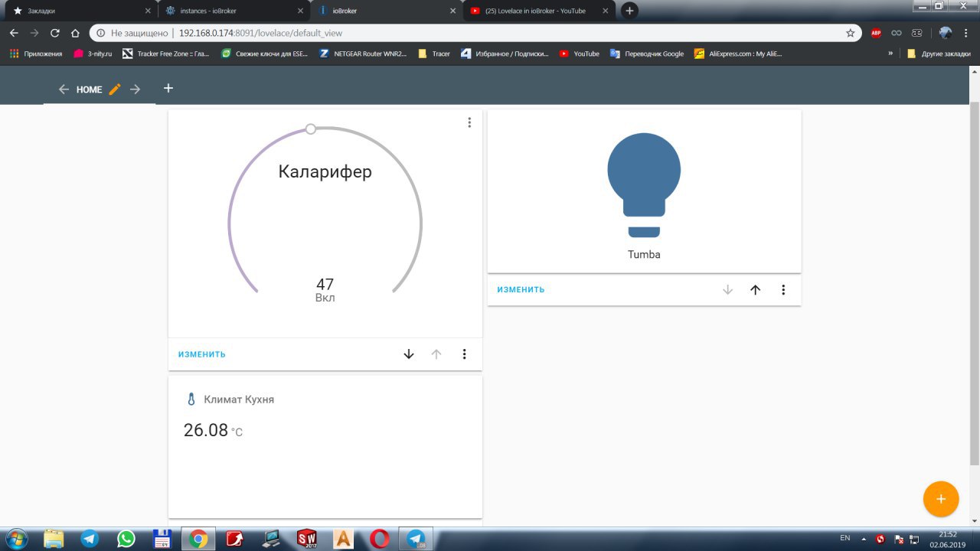Open the 3-nity.ru bookmark

click(x=93, y=54)
